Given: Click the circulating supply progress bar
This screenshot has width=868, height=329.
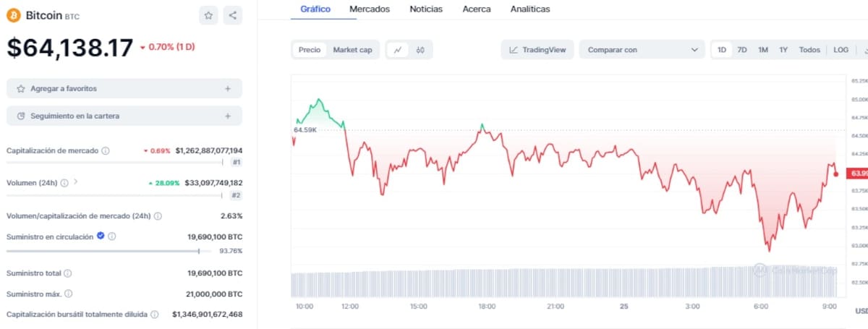Looking at the screenshot, I should point(103,251).
